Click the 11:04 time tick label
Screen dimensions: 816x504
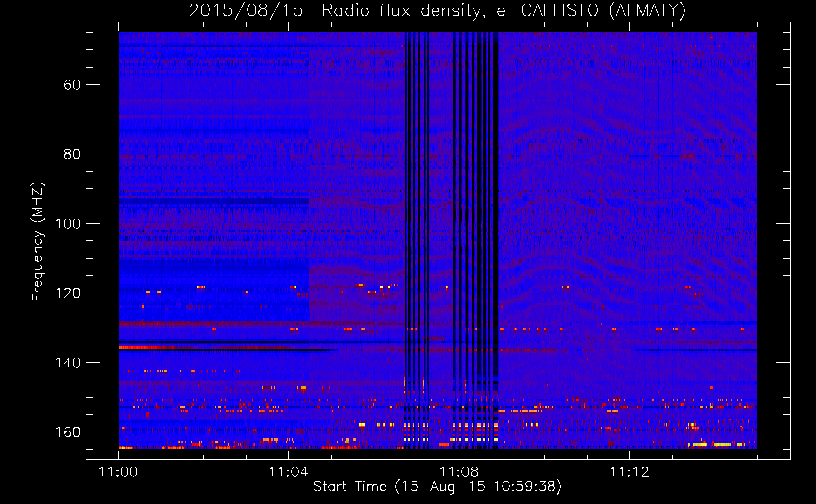coord(288,472)
